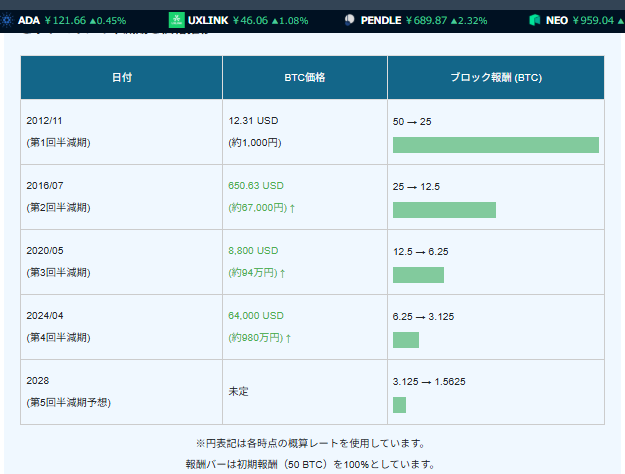625x474 pixels.
Task: Click the ブロック報酬 (BTC) column header
Action: point(495,77)
